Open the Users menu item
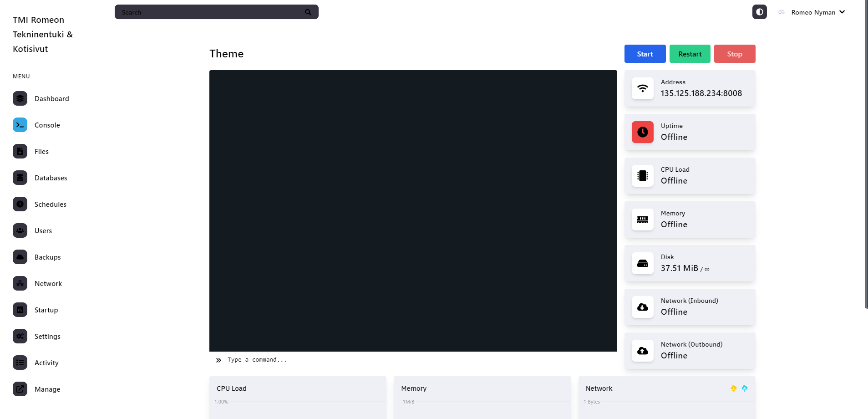The width and height of the screenshot is (868, 419). 43,231
